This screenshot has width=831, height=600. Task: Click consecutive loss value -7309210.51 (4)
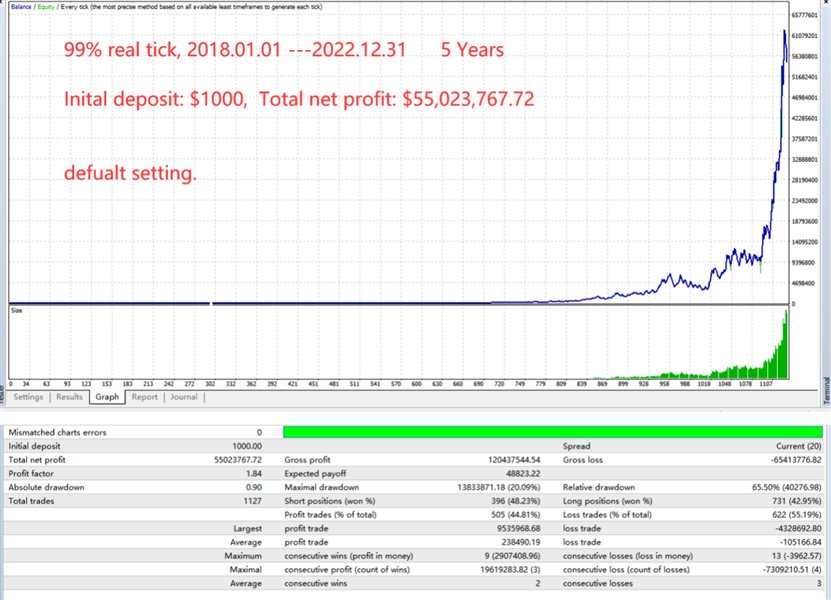792,570
